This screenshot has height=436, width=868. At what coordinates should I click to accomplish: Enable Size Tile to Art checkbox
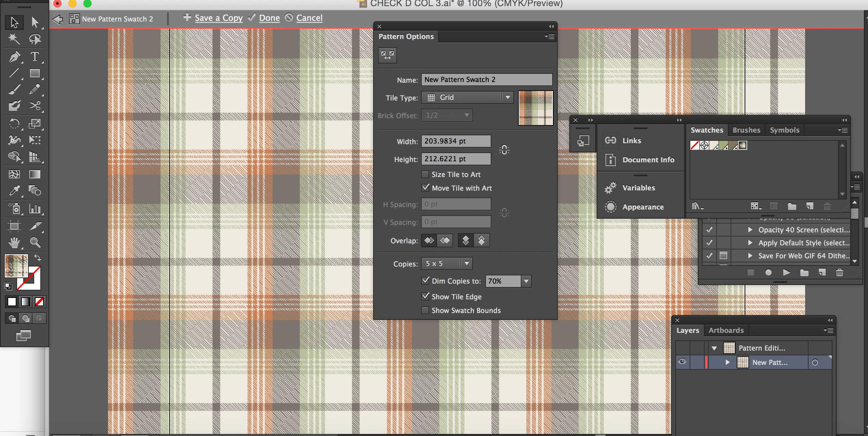pos(425,175)
